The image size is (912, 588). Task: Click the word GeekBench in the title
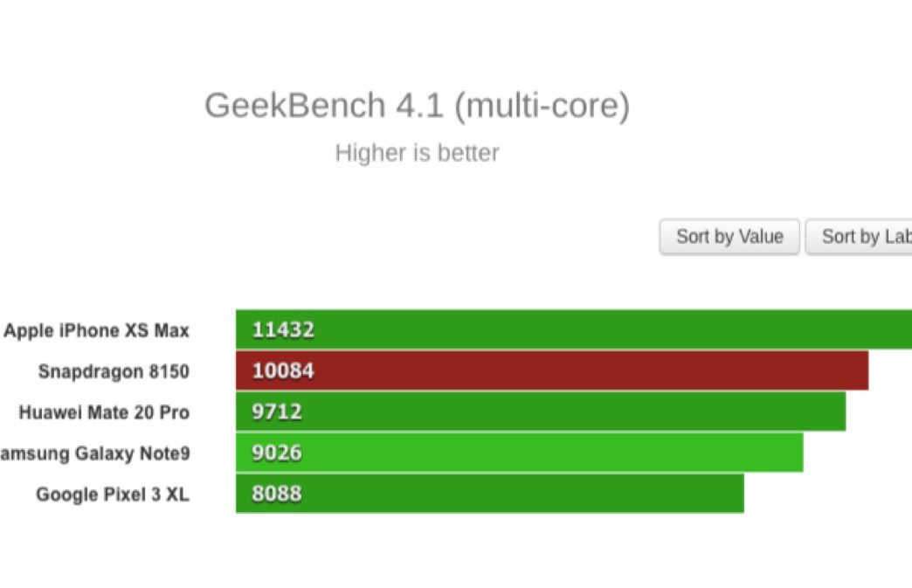coord(294,106)
